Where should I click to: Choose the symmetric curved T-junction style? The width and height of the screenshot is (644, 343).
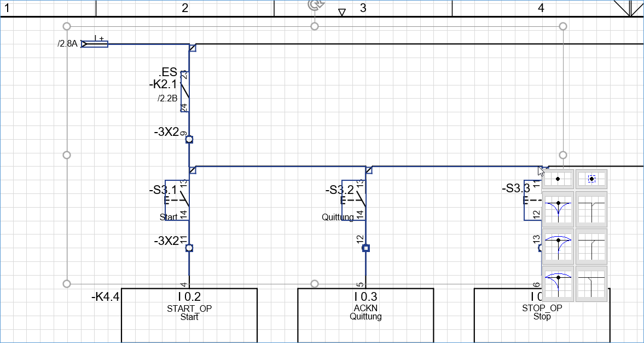coord(558,209)
